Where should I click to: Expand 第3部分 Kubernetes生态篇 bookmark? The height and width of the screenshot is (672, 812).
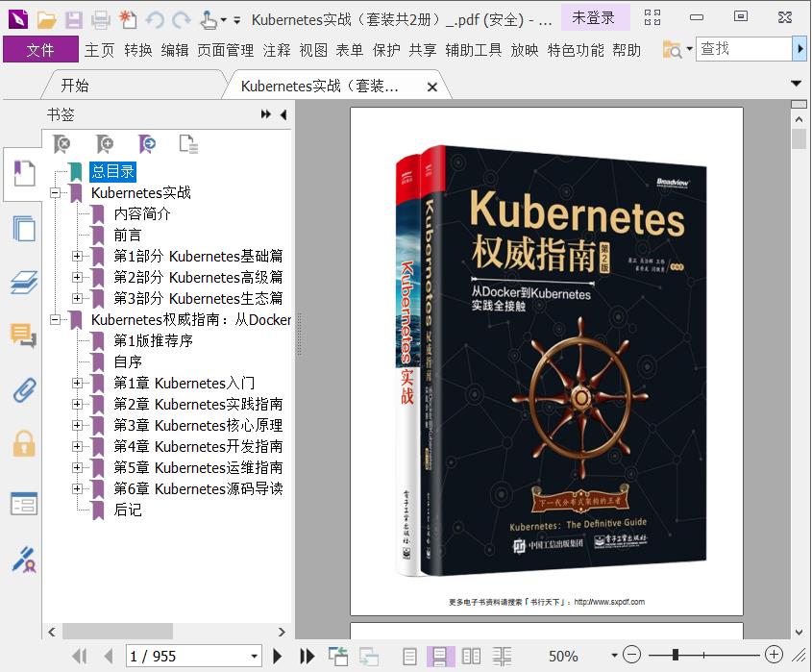77,298
